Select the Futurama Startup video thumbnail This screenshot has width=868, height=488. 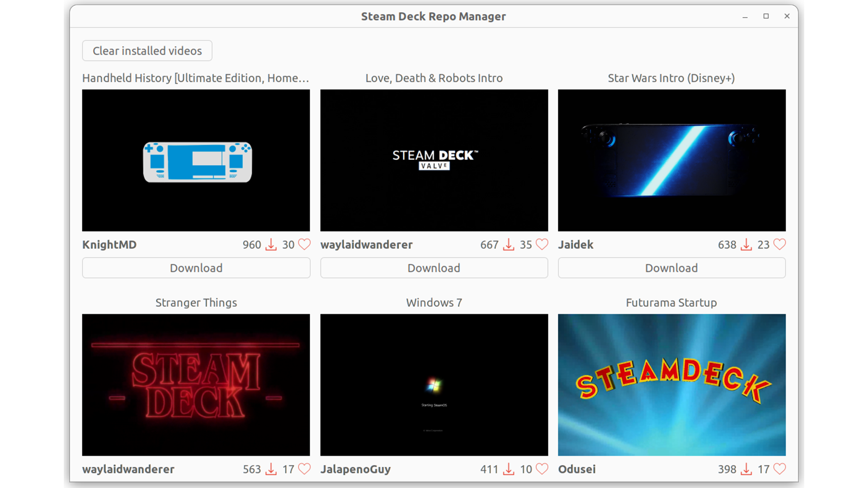(x=672, y=385)
